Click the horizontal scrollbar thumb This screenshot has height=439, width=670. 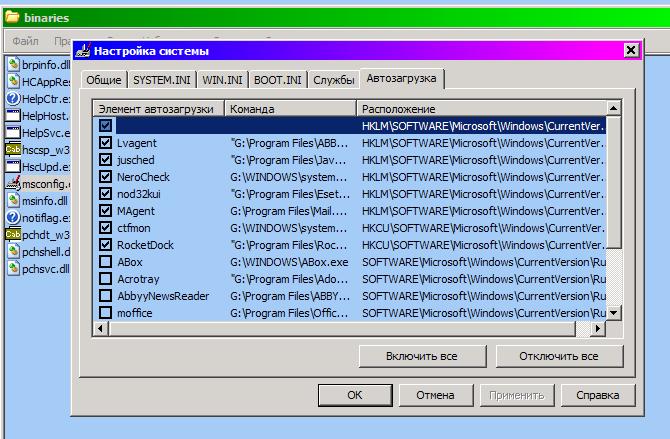pos(342,328)
